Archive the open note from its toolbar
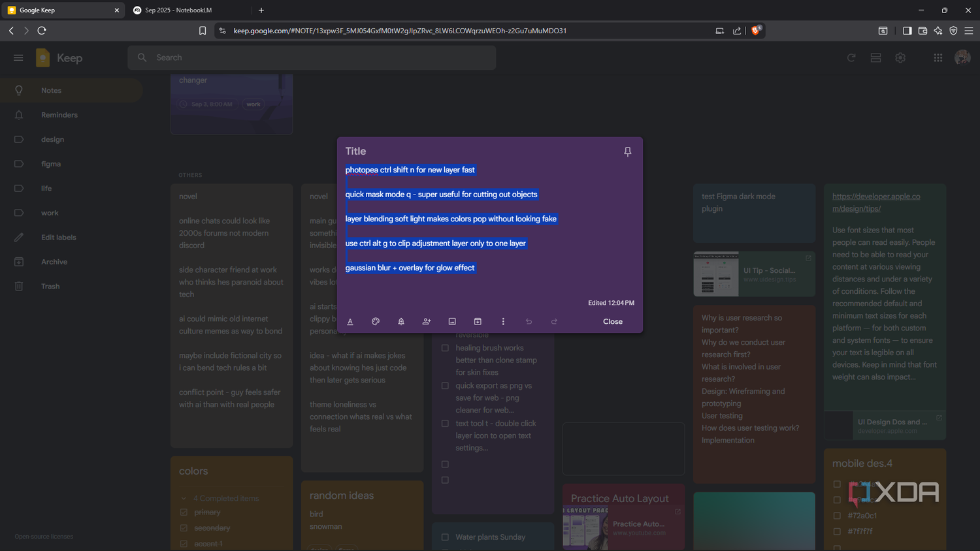Screen dimensions: 980x551 tap(478, 321)
